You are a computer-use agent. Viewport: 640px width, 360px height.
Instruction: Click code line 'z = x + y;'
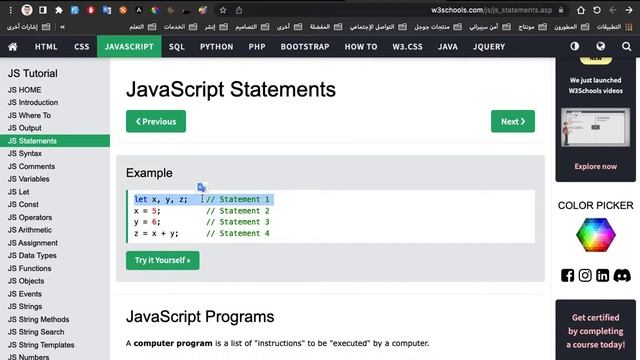(x=156, y=233)
